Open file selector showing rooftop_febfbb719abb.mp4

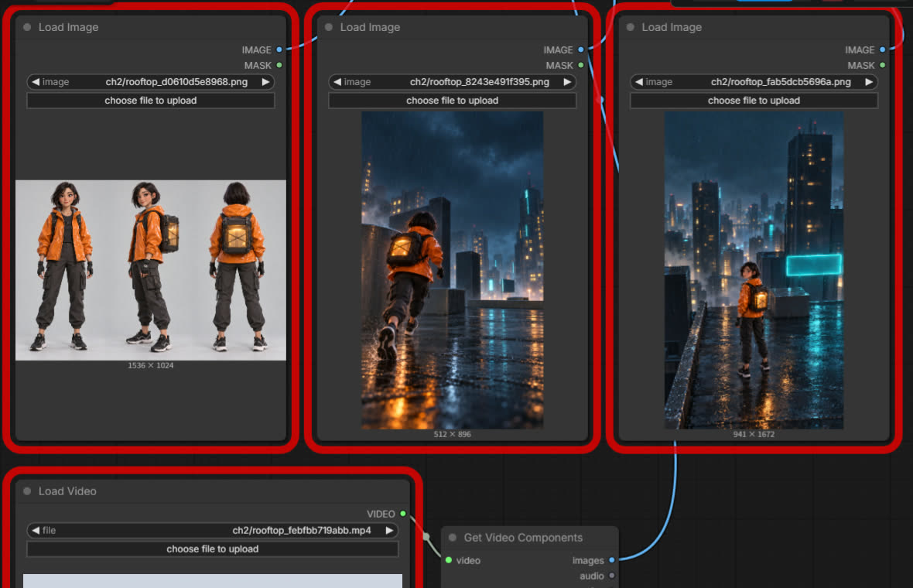point(213,531)
